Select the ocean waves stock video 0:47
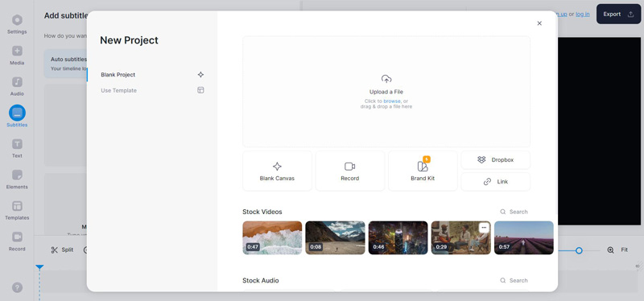644x301 pixels. 272,237
